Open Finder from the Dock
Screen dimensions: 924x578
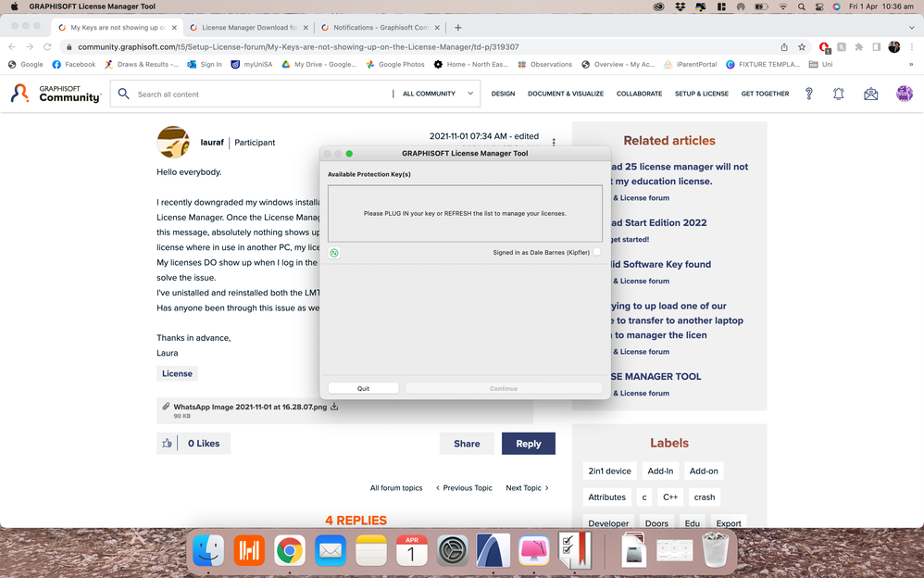click(208, 550)
